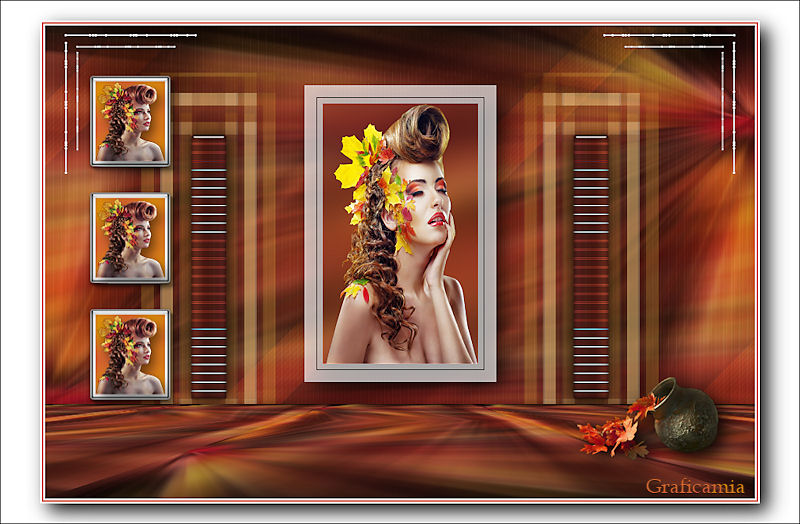Screen dimensions: 800x524
Task: Select the middle small portrait thumbnail
Action: 130,238
